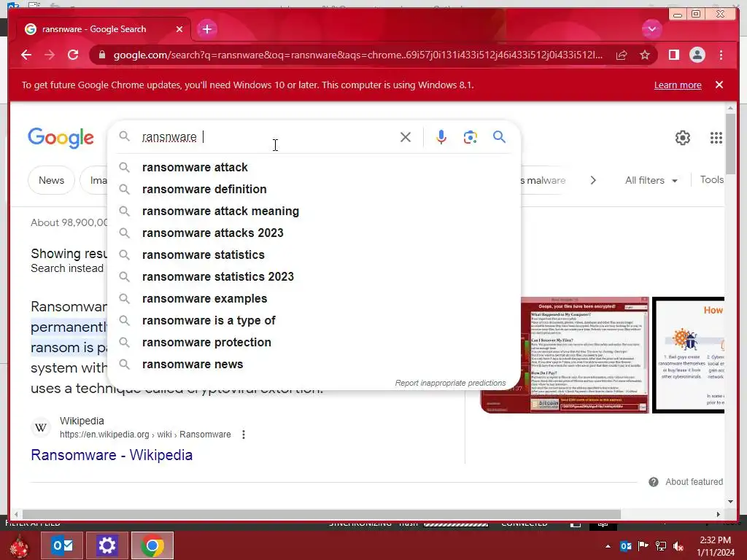Click the network tray icon
Screen dimensions: 747x560
661,546
